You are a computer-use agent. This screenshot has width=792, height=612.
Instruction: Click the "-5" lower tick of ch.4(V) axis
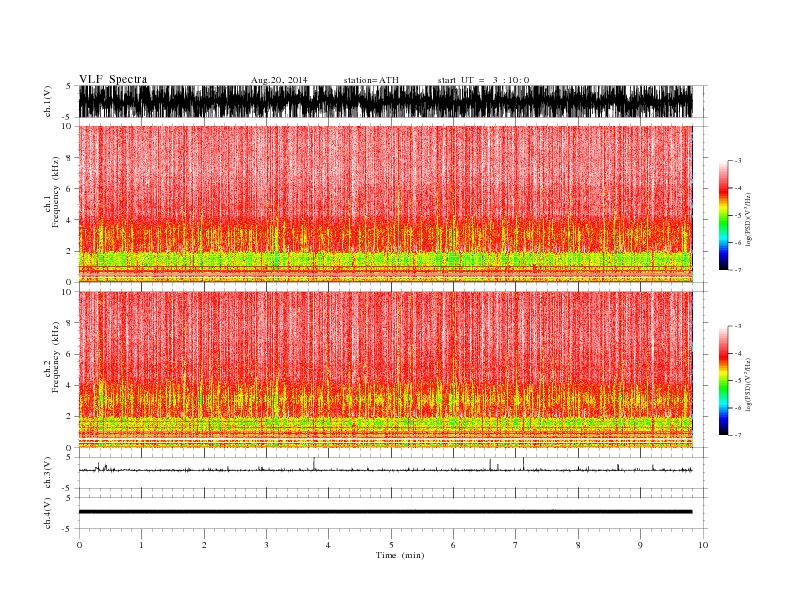point(68,529)
